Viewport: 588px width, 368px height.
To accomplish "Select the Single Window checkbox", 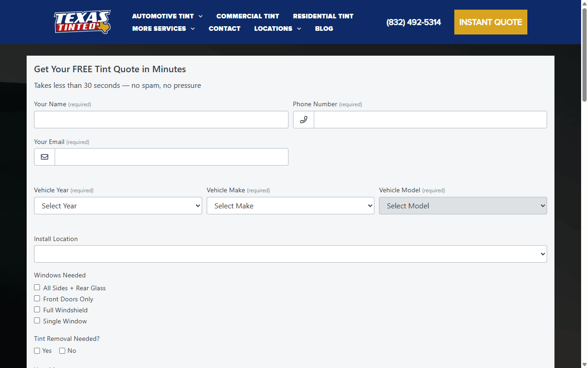I will (37, 321).
